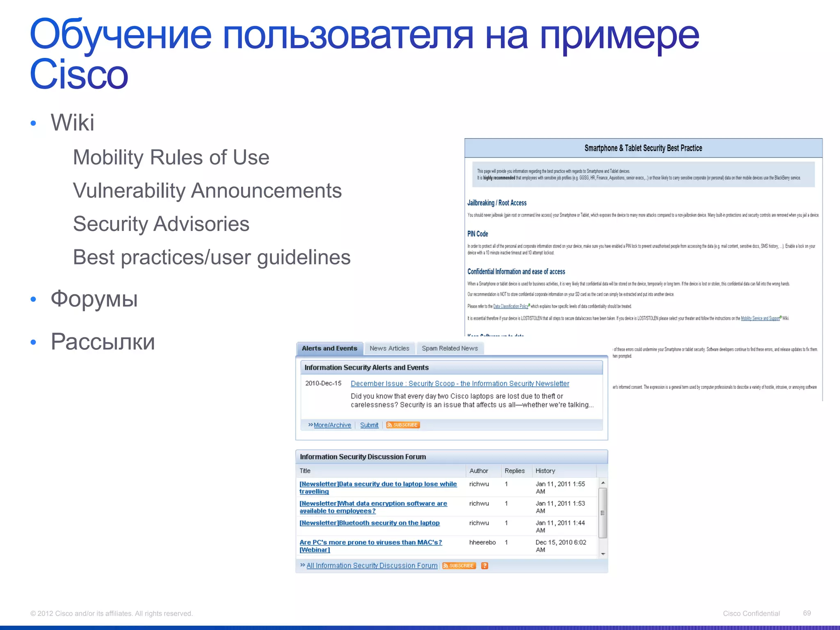The height and width of the screenshot is (630, 840).
Task: Click the forum scrollbar down arrow
Action: point(603,554)
